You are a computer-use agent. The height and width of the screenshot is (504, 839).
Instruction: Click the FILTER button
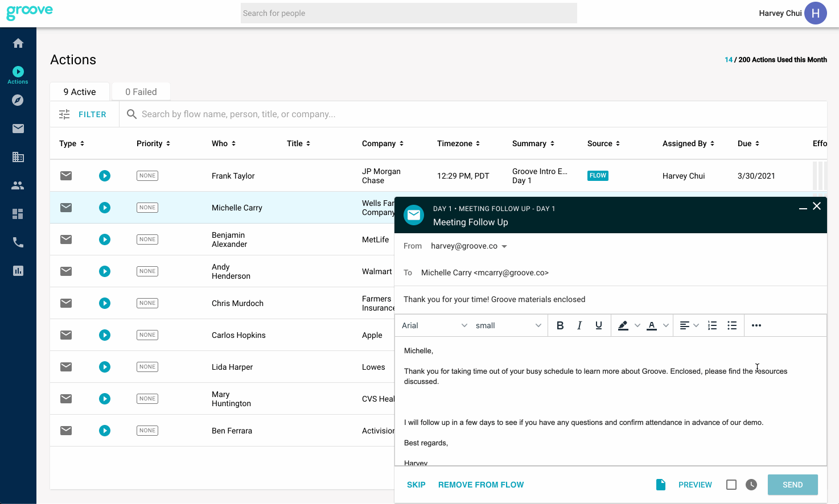tap(83, 114)
